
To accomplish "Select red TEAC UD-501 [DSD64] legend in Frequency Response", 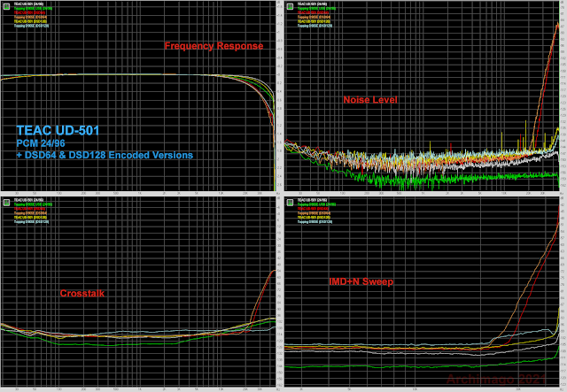I will pos(29,12).
